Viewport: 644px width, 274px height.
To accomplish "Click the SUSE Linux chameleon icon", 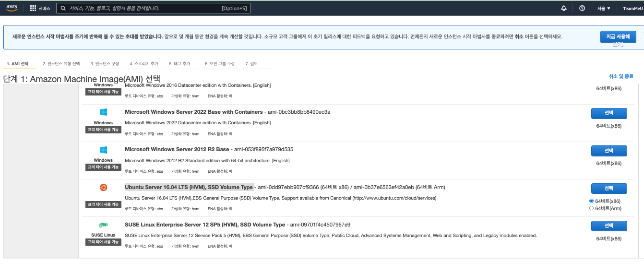I will [103, 225].
